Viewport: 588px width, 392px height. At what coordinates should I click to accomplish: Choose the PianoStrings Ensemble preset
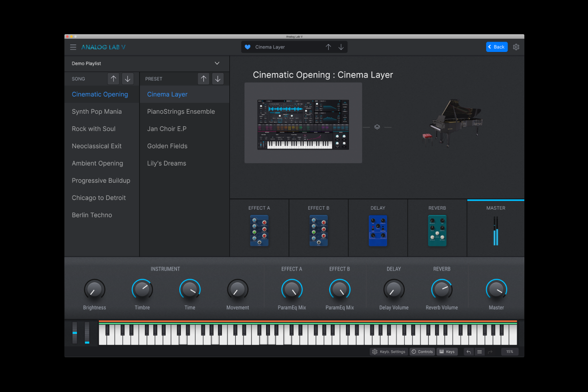[x=185, y=111]
